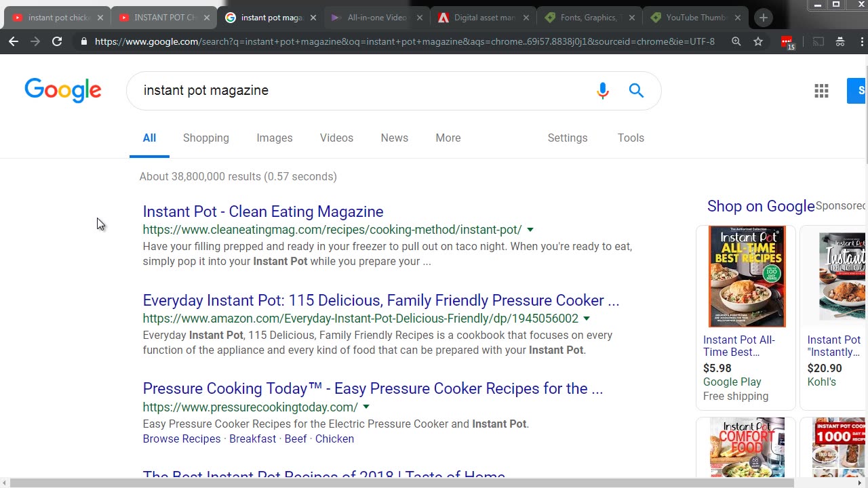
Task: Click the padlock site info icon
Action: coord(83,41)
